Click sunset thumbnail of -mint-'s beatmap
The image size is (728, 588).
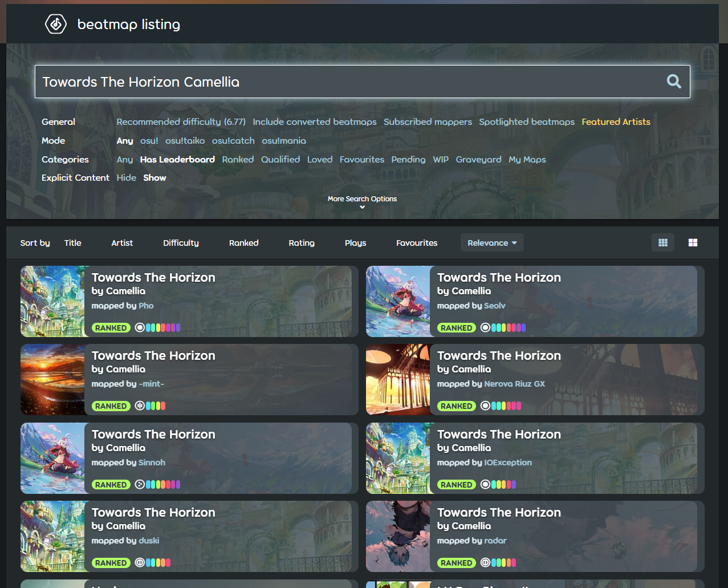(x=53, y=379)
